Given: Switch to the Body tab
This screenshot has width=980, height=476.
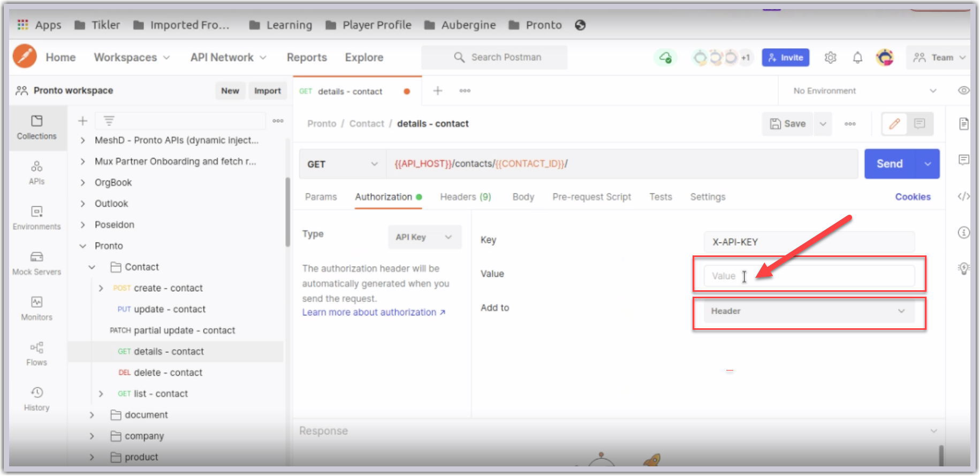Looking at the screenshot, I should point(523,197).
